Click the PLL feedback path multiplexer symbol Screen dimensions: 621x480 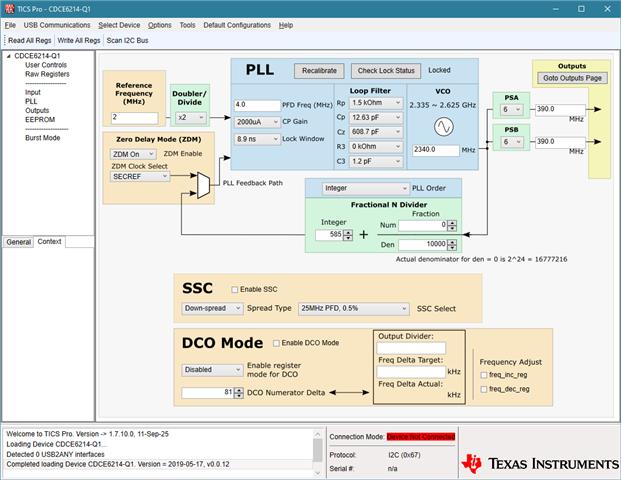point(204,185)
